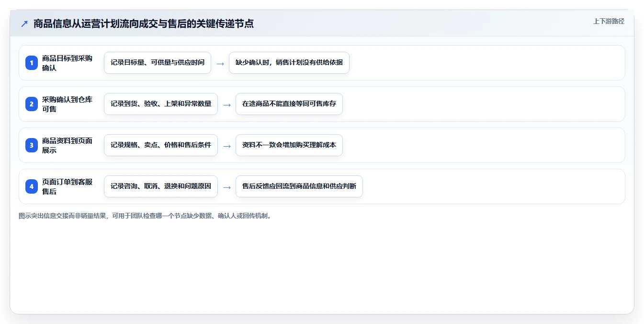This screenshot has width=644, height=324.
Task: Click the step 1 number badge
Action: click(x=32, y=63)
